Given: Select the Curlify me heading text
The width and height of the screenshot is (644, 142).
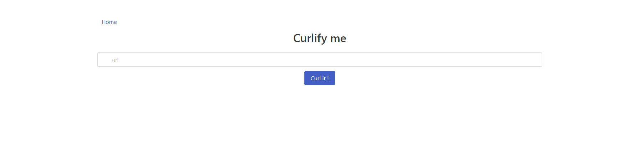Looking at the screenshot, I should (319, 38).
